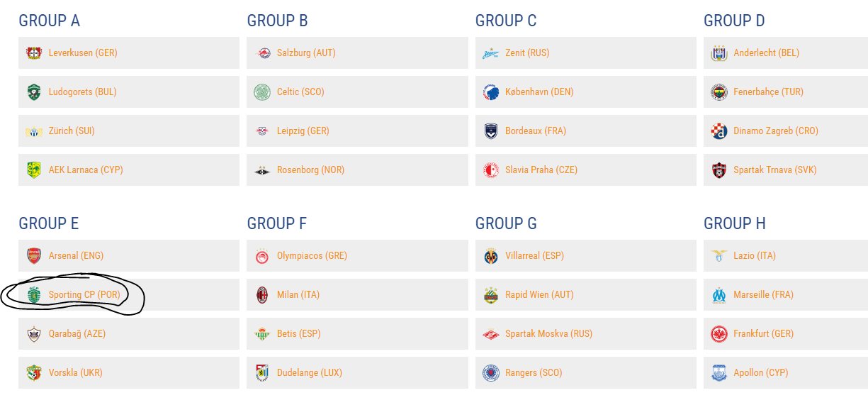Click the Celtic club badge
868x405 pixels.
pyautogui.click(x=262, y=92)
